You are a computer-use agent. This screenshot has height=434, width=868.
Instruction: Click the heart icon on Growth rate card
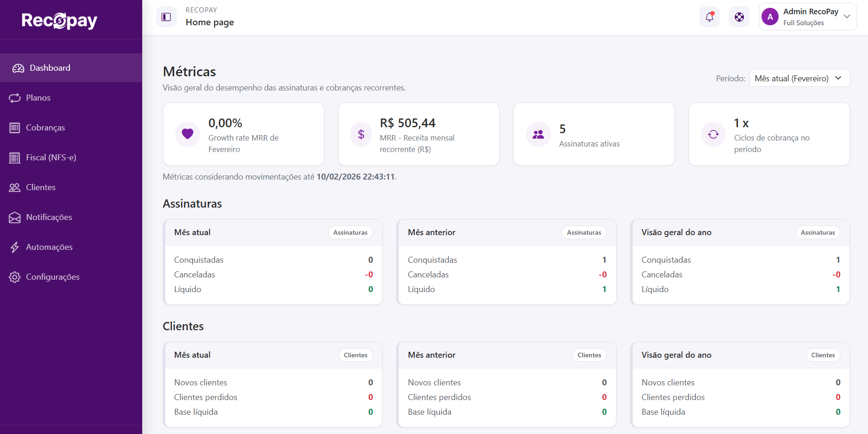tap(188, 134)
